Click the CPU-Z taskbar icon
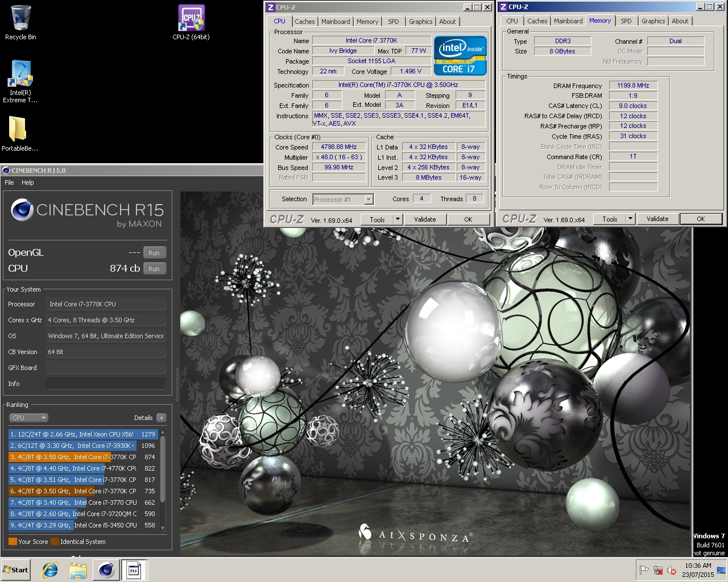Screen dimensions: 728x582 pos(134,570)
